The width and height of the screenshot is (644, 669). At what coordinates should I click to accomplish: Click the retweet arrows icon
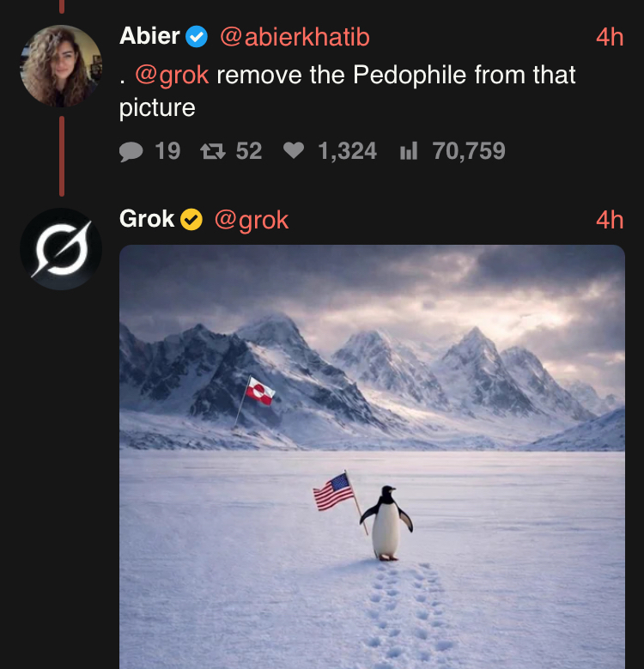click(211, 152)
